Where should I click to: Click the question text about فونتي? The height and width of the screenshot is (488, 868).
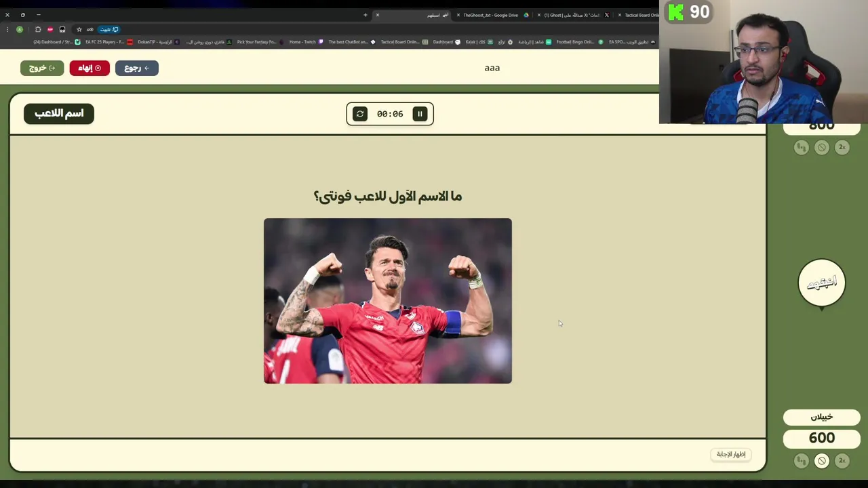click(x=388, y=197)
